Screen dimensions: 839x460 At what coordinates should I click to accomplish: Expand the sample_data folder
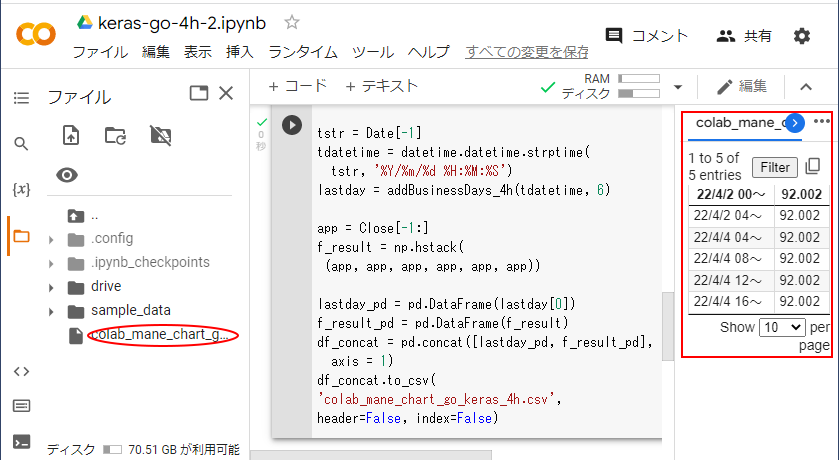pos(51,311)
